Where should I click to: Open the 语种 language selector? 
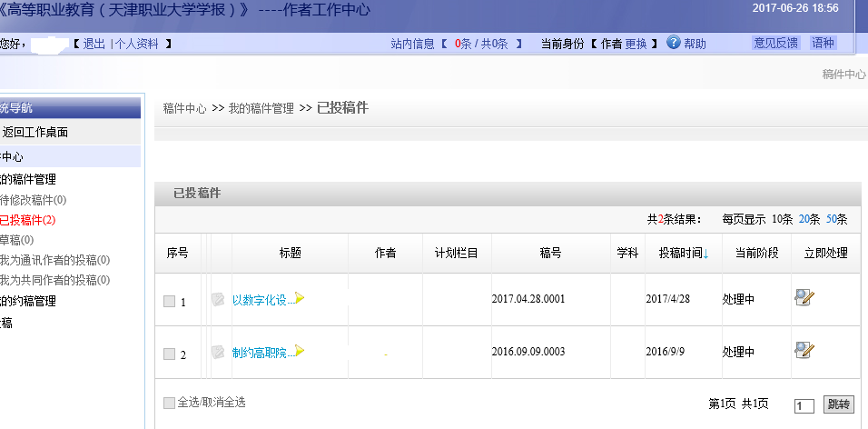tap(824, 43)
